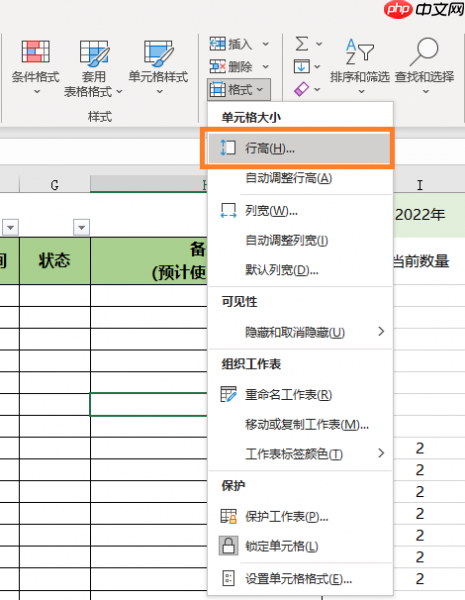Click the selected green-bordered cell in column H
Viewport: 465px width, 600px height.
[149, 404]
